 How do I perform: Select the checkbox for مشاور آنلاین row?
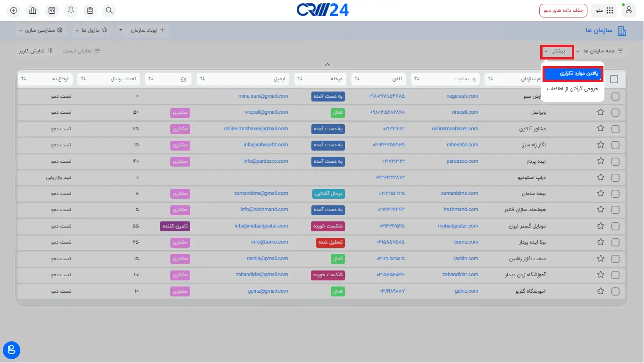tap(615, 128)
